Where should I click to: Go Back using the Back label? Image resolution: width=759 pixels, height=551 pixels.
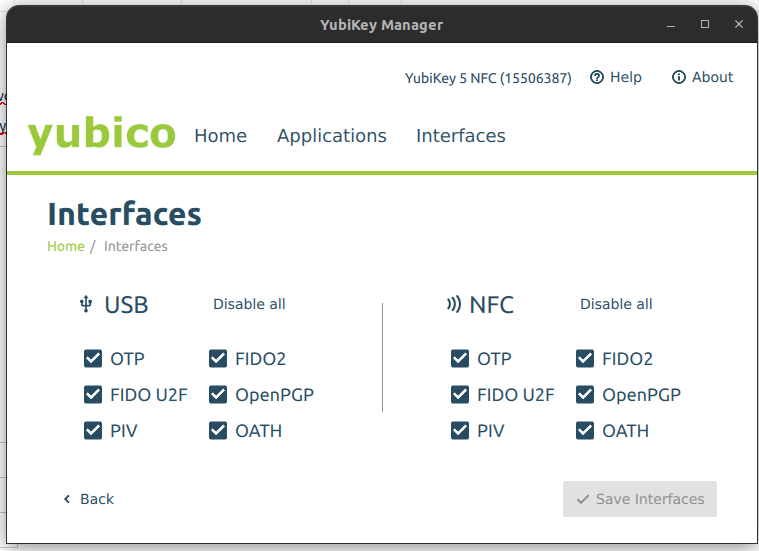click(x=97, y=499)
